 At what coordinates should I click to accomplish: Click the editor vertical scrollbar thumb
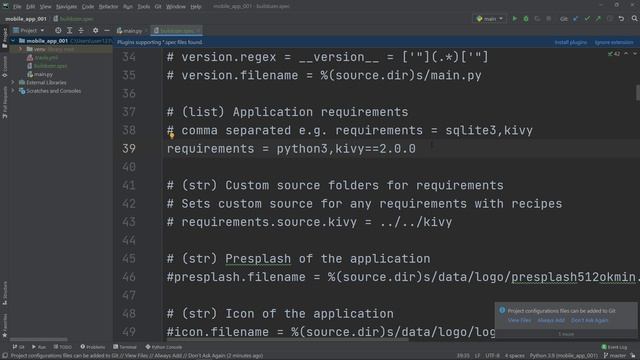638,93
